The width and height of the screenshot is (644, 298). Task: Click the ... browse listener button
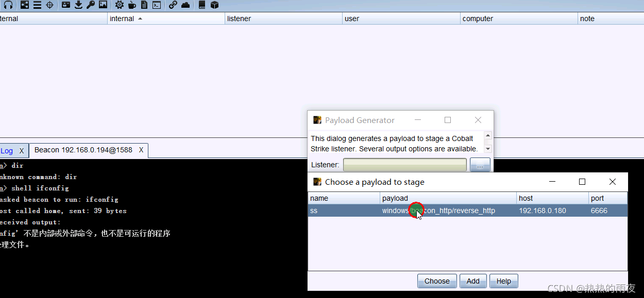[x=480, y=165]
